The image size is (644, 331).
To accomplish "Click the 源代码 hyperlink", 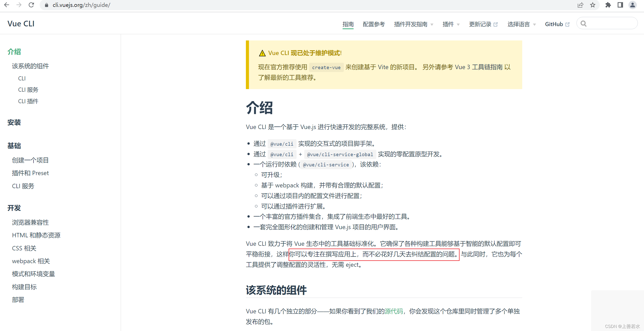I will [x=394, y=311].
